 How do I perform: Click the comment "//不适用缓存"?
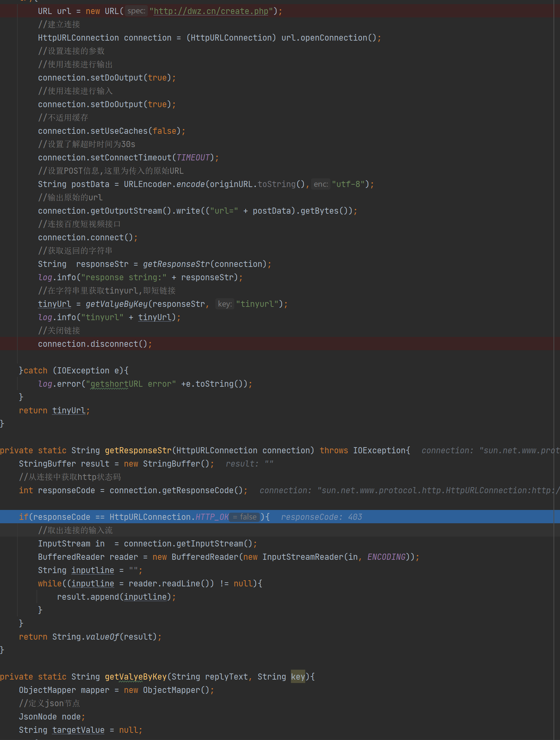[63, 118]
